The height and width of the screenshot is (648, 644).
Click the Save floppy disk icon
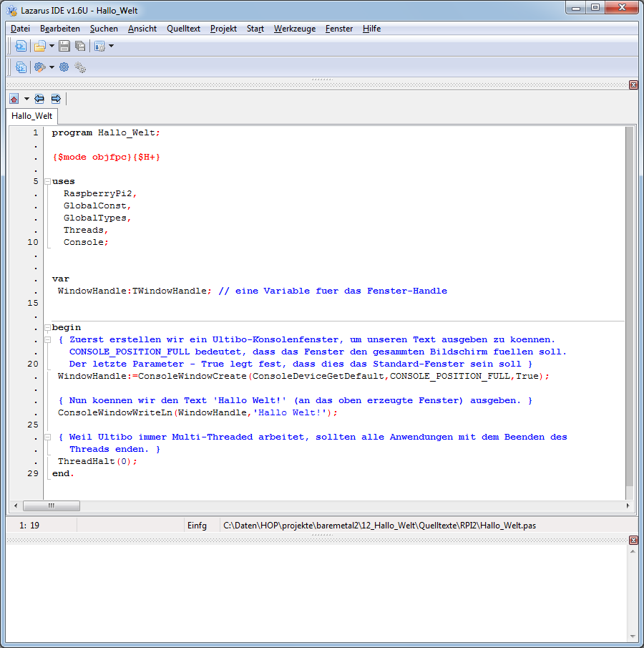(x=64, y=46)
